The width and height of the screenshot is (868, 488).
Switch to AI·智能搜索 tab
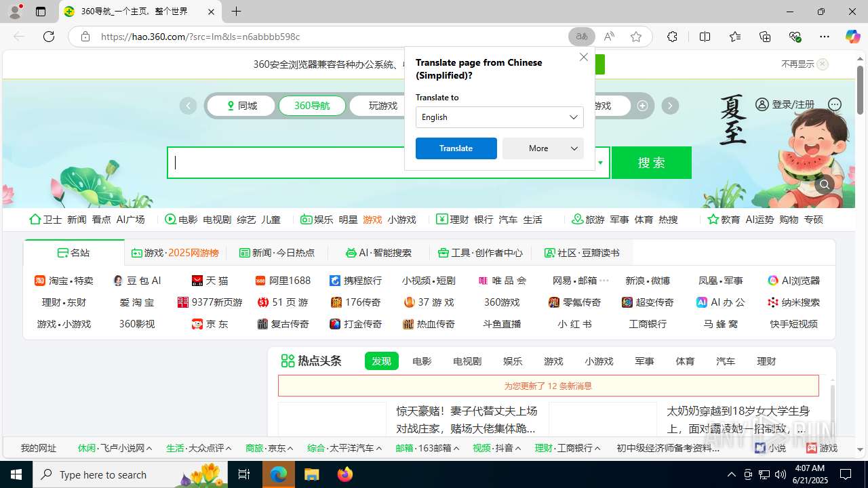click(x=378, y=253)
